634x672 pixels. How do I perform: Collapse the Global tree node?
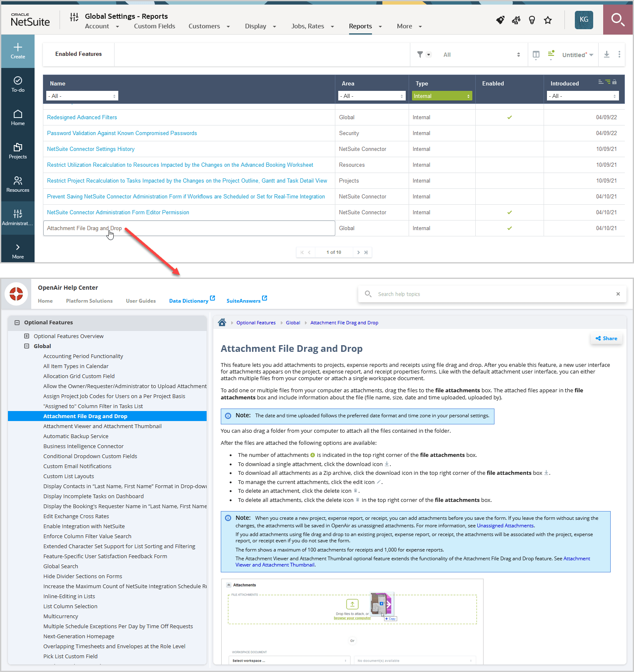point(27,346)
